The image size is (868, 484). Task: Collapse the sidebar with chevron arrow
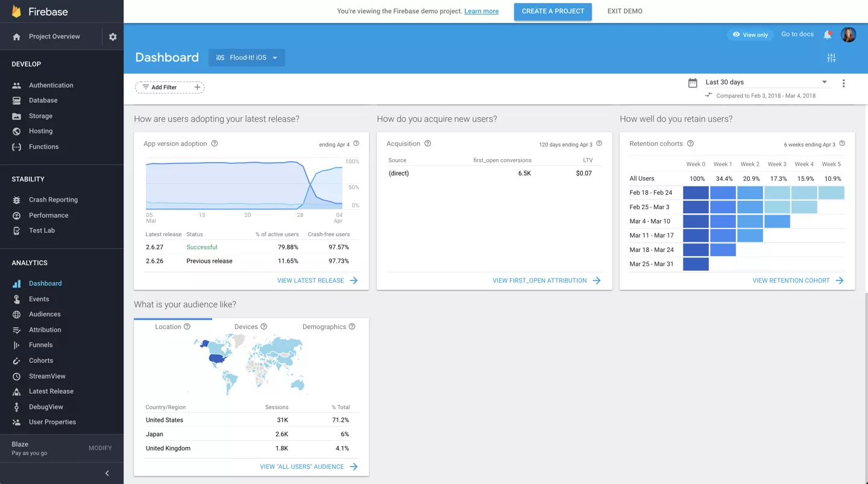point(107,473)
